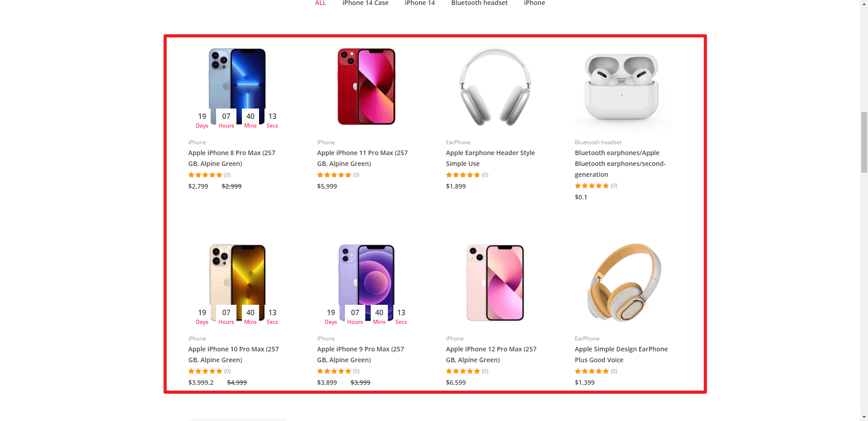Open Bluetooth earphones second-generation title link
Image resolution: width=868 pixels, height=421 pixels.
click(620, 164)
